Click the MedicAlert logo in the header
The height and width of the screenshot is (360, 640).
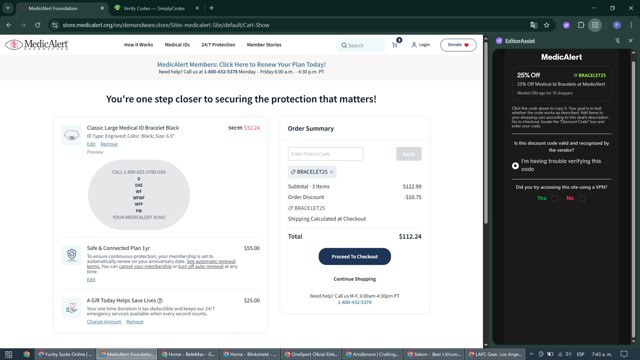37,44
